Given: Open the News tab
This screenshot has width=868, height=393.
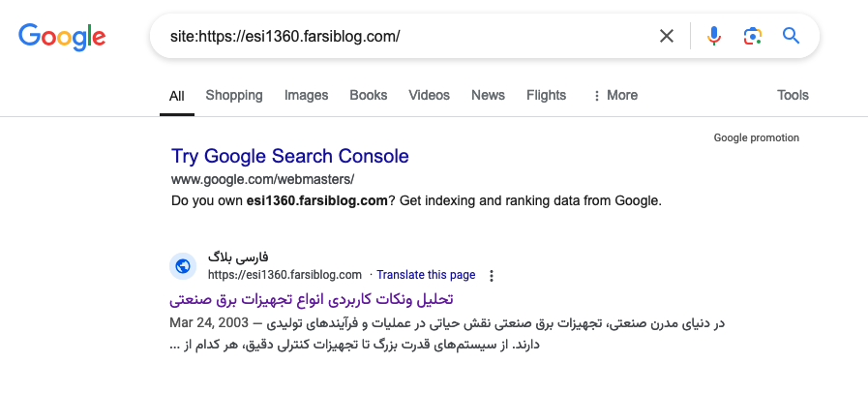Looking at the screenshot, I should 488,95.
